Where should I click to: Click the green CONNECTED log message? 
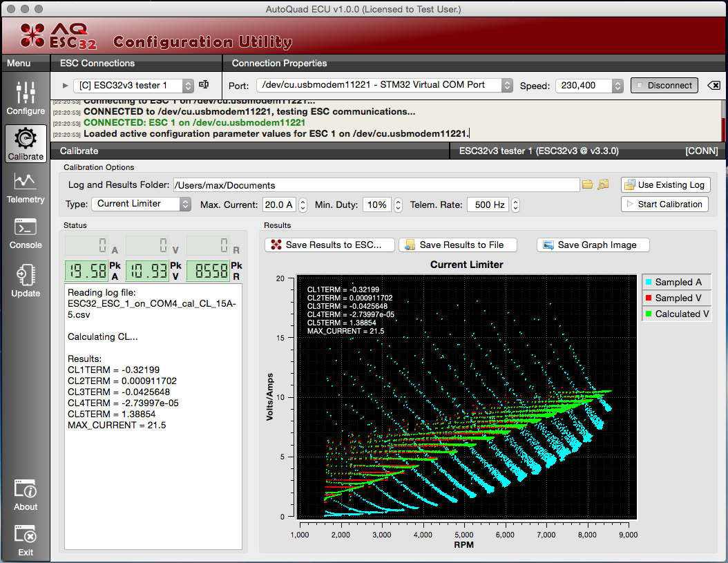195,123
